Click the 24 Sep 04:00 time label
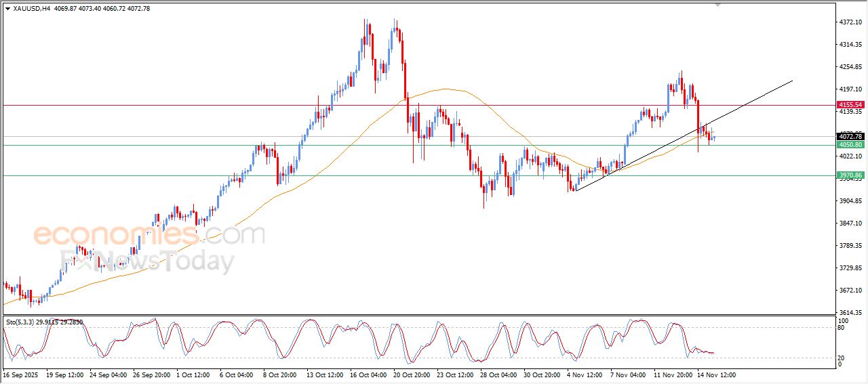868x384 pixels. tap(108, 375)
